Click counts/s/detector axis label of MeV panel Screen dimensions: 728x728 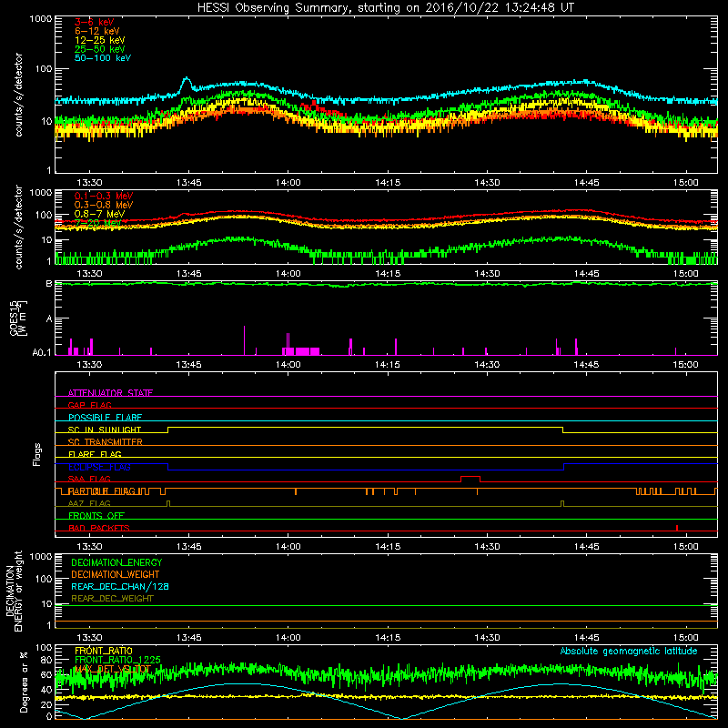tap(18, 227)
